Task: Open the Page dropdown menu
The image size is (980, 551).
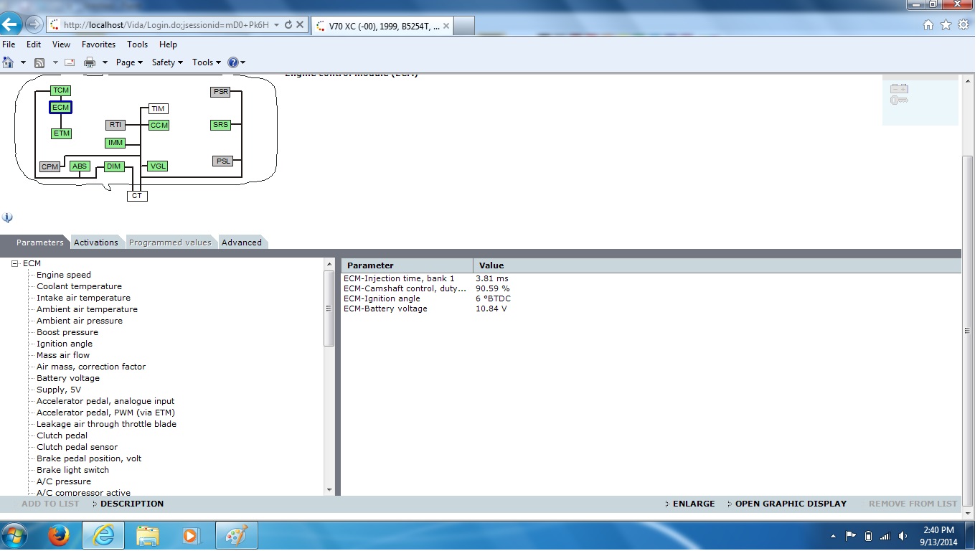Action: [x=129, y=62]
